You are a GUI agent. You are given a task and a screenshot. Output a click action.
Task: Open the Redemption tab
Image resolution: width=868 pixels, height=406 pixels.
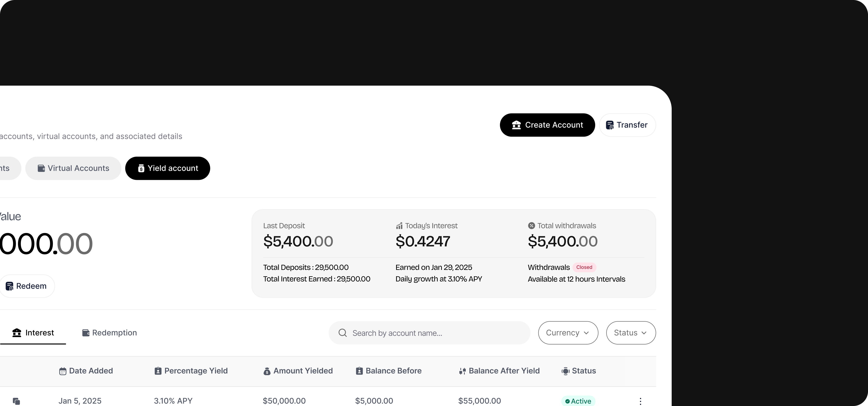click(109, 333)
